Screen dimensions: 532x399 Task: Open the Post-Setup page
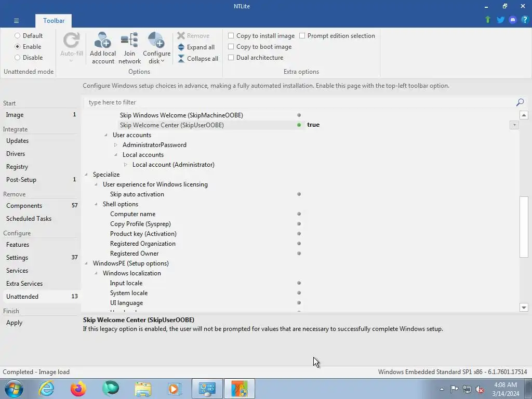pyautogui.click(x=41, y=179)
